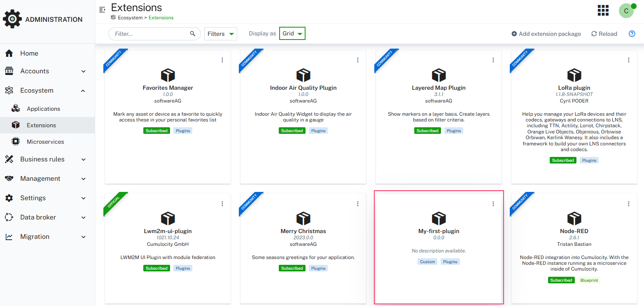Open the Filters dropdown
This screenshot has height=306, width=644.
point(221,34)
